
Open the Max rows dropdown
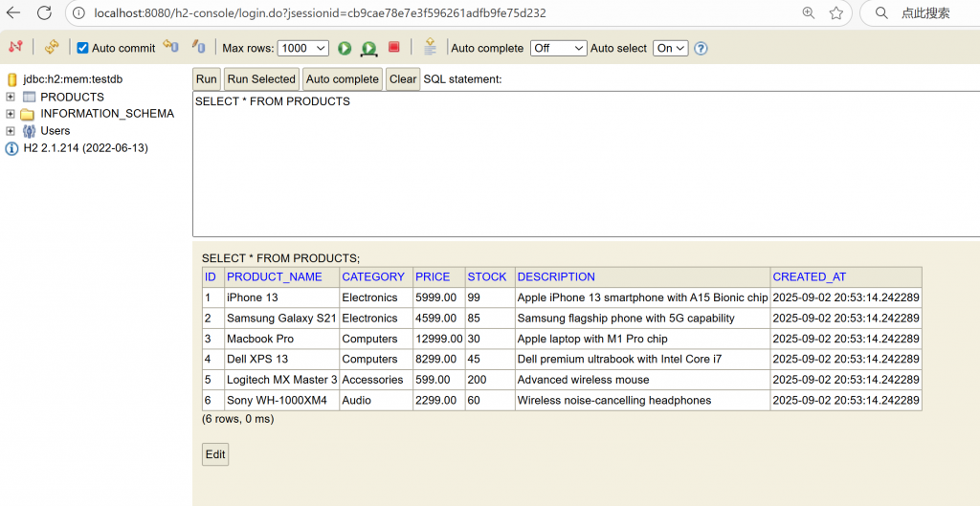click(x=302, y=48)
